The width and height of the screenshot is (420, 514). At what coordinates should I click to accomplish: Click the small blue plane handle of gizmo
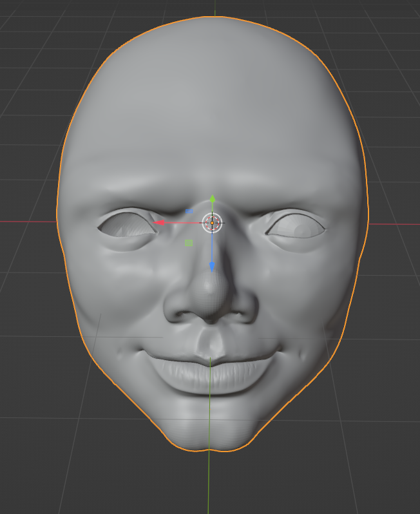(189, 211)
